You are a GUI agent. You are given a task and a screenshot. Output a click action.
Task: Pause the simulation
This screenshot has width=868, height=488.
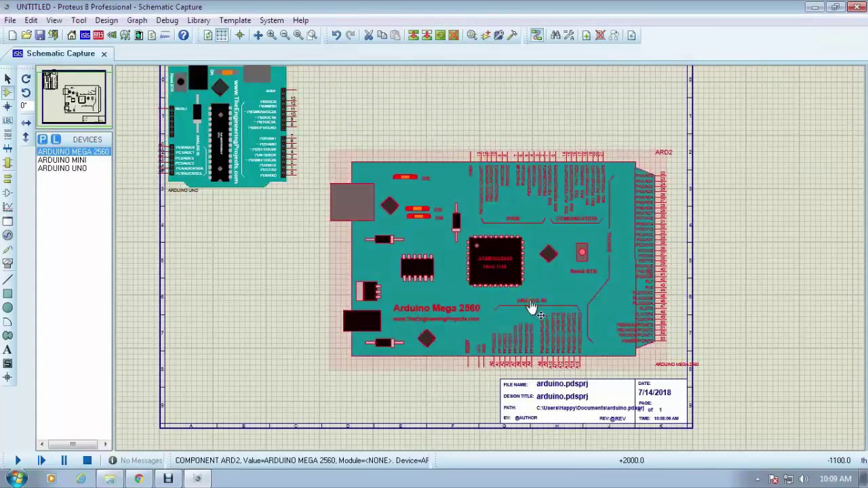tap(64, 460)
